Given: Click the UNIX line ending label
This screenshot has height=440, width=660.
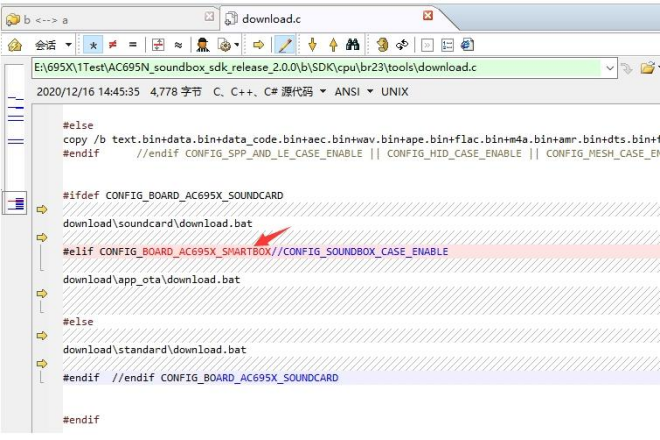Looking at the screenshot, I should tap(394, 92).
